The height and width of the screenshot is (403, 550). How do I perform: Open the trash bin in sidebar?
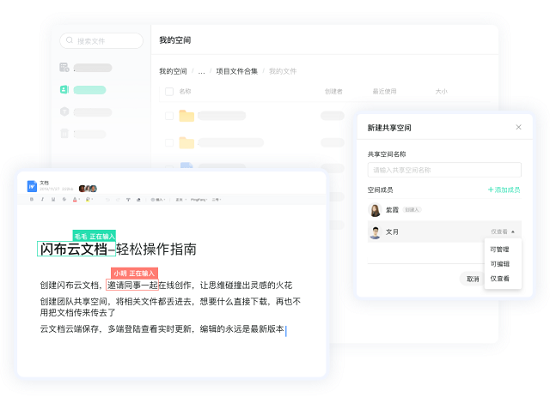click(65, 133)
